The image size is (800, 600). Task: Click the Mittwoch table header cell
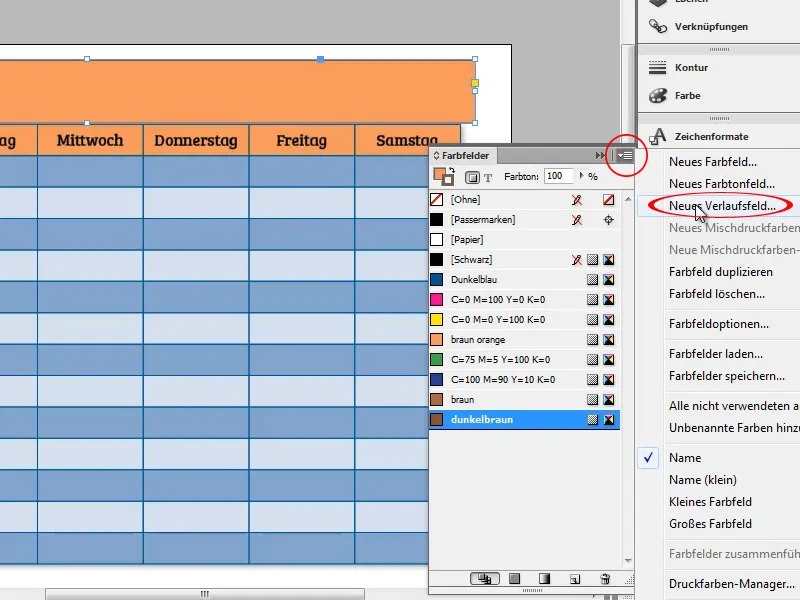pyautogui.click(x=90, y=140)
